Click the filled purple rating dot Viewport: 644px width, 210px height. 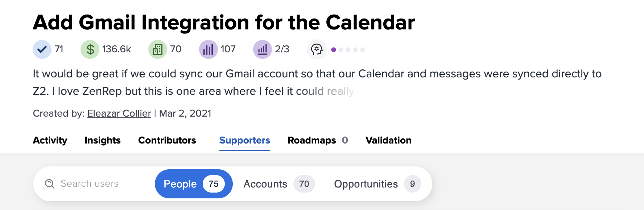334,50
